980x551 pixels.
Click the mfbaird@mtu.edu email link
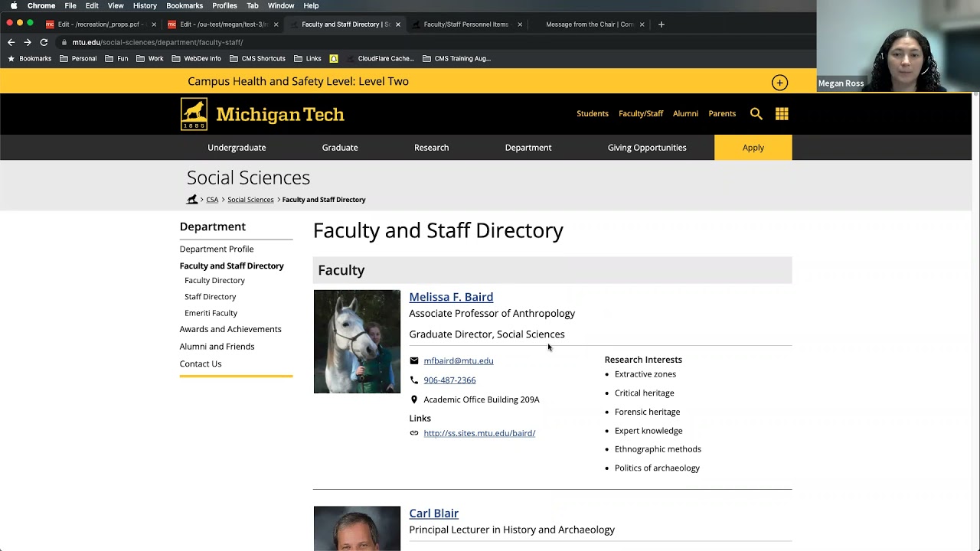coord(459,361)
